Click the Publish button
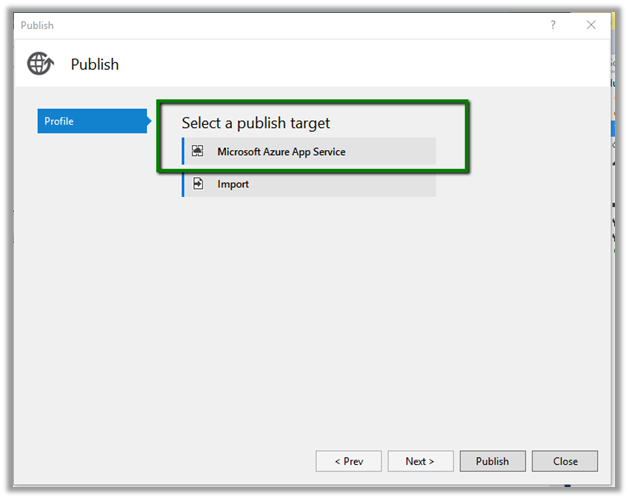Image resolution: width=628 pixels, height=499 pixels. pyautogui.click(x=493, y=461)
